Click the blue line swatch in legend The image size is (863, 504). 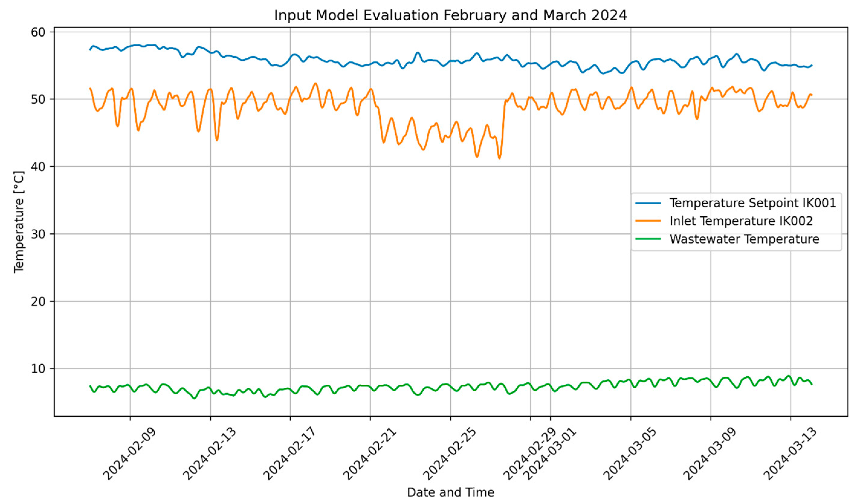(x=648, y=203)
